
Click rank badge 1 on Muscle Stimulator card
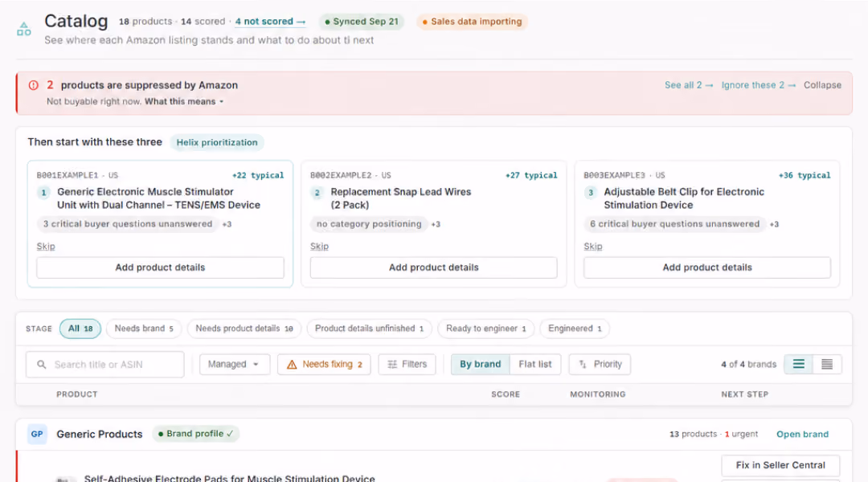point(43,193)
